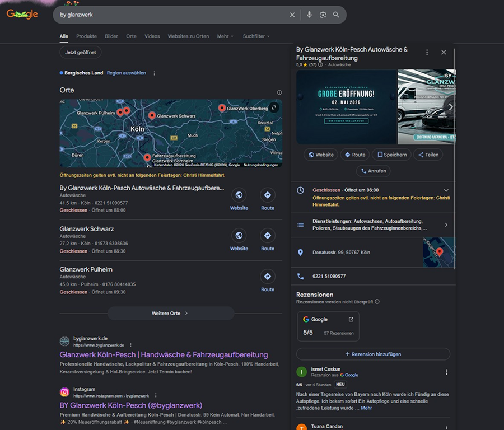Viewport: 504px width, 430px height.
Task: Get Route for Glanzwerk Schwarz
Action: tap(268, 236)
